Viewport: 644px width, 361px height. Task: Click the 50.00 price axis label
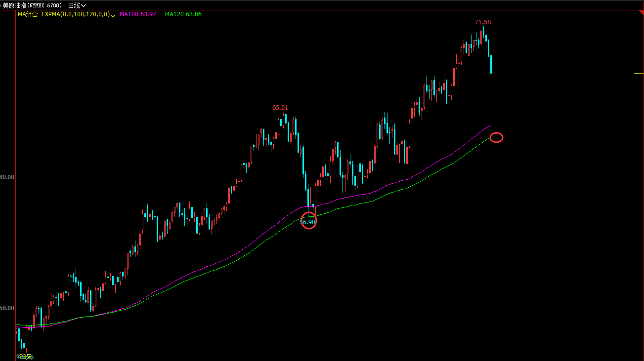click(7, 308)
